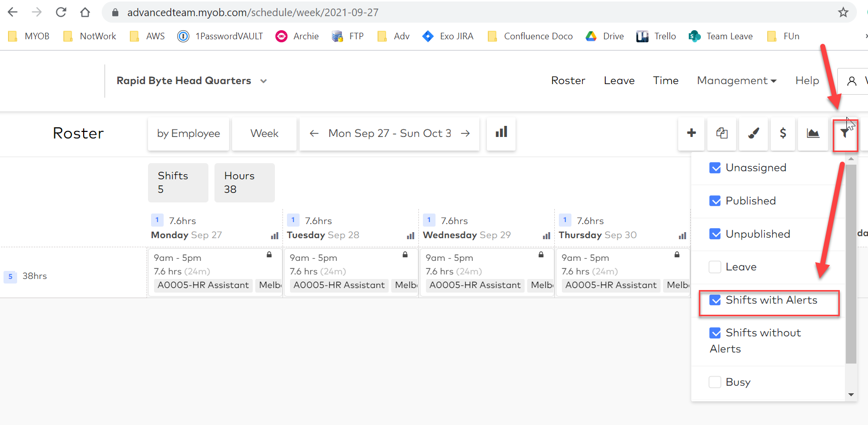Toggle Shifts with Alerts checkbox
The height and width of the screenshot is (425, 868).
[715, 300]
